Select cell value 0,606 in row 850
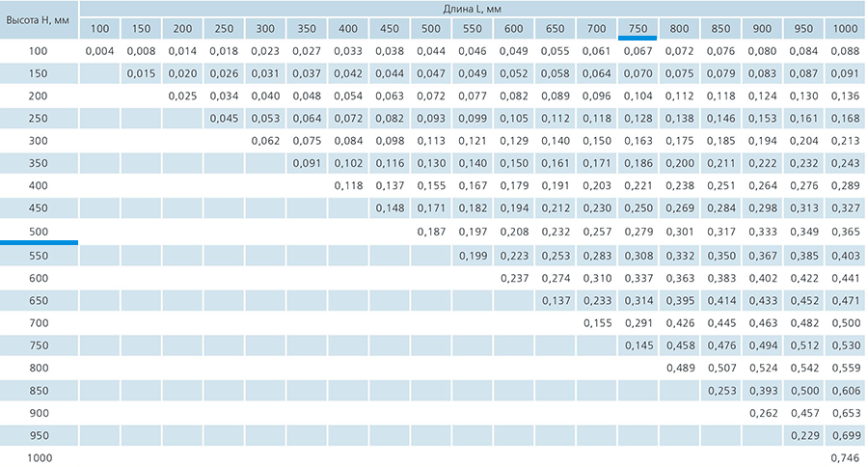 [x=845, y=391]
